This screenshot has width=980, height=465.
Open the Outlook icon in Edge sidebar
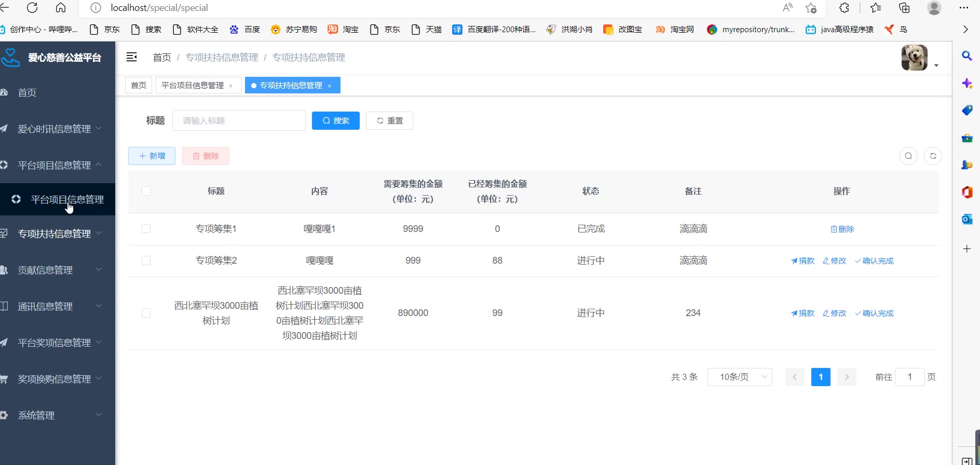(967, 219)
